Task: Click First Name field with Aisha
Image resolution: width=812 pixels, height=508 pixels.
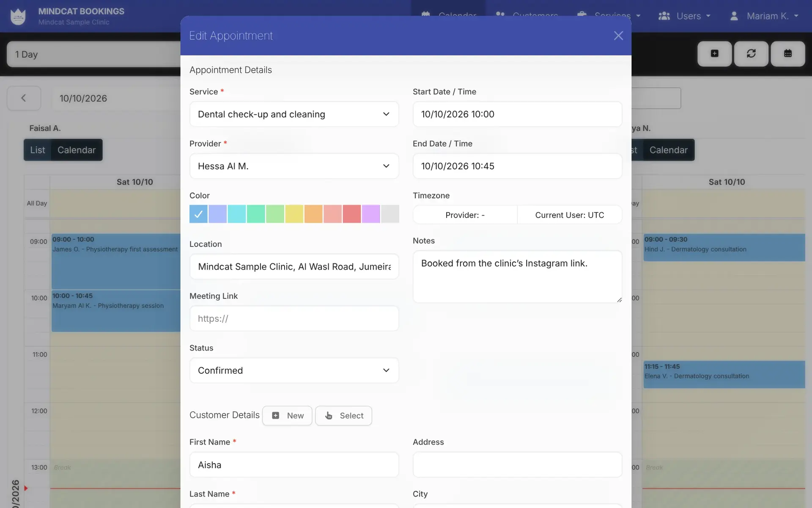Action: tap(294, 465)
